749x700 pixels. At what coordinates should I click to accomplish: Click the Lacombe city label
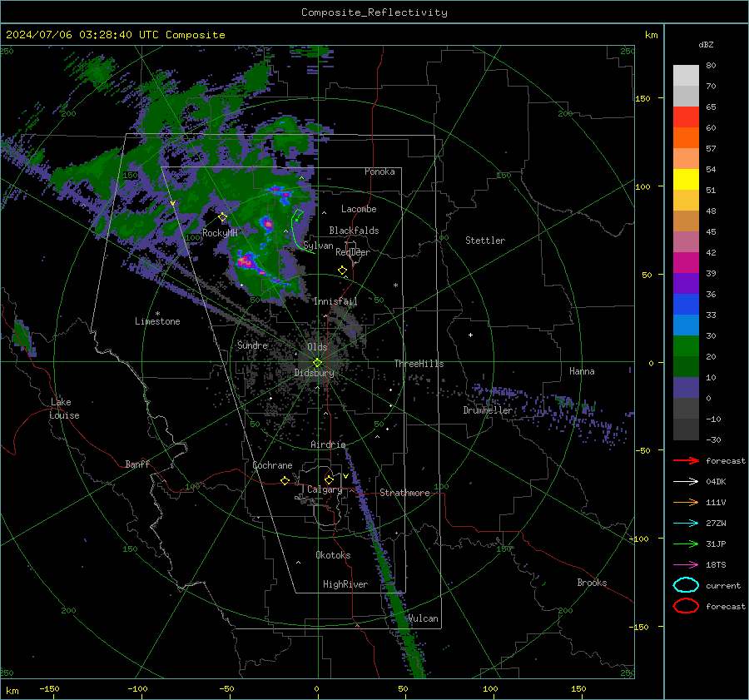359,209
